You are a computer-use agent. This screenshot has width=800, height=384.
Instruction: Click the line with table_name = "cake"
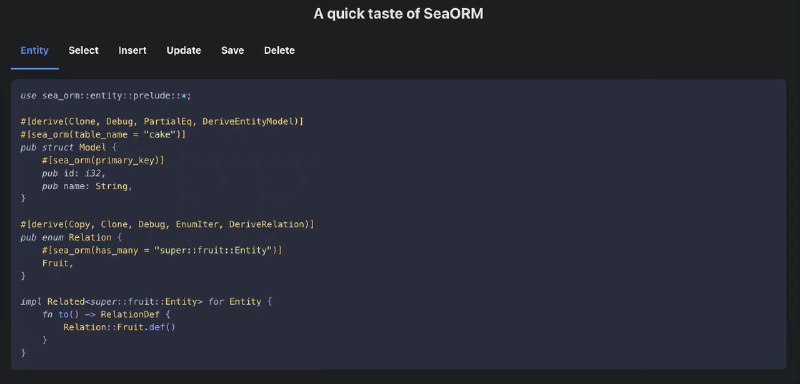tap(103, 135)
